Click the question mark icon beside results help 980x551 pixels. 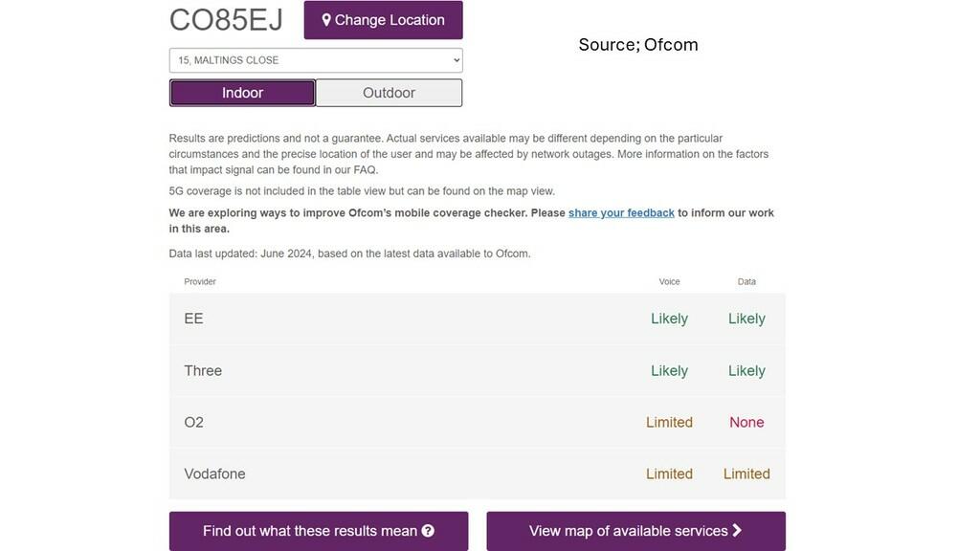pyautogui.click(x=428, y=531)
